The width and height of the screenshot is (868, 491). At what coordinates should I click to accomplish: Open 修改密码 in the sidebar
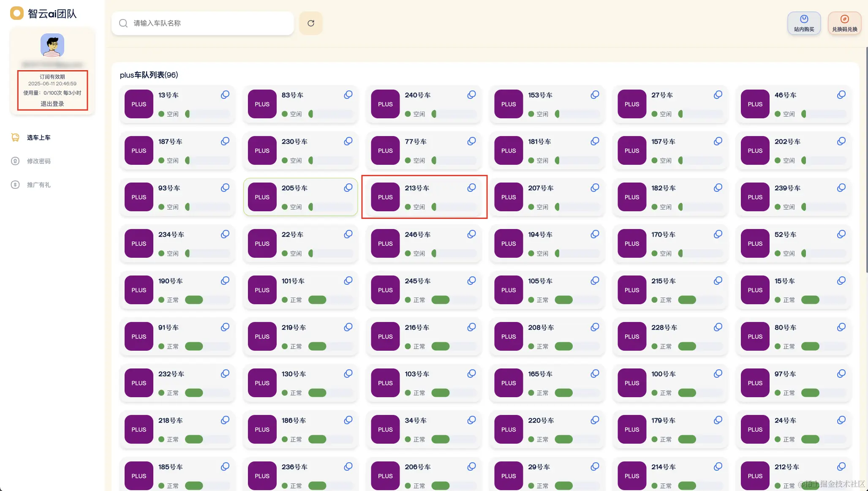click(x=38, y=161)
